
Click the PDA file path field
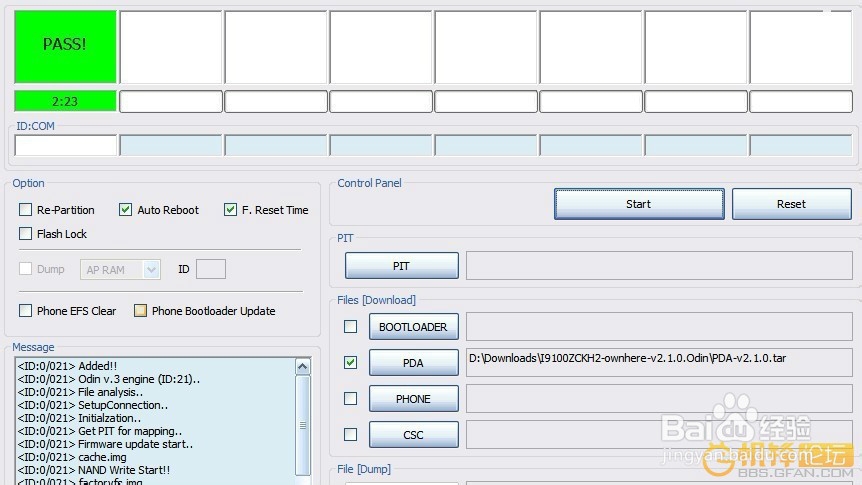[659, 362]
